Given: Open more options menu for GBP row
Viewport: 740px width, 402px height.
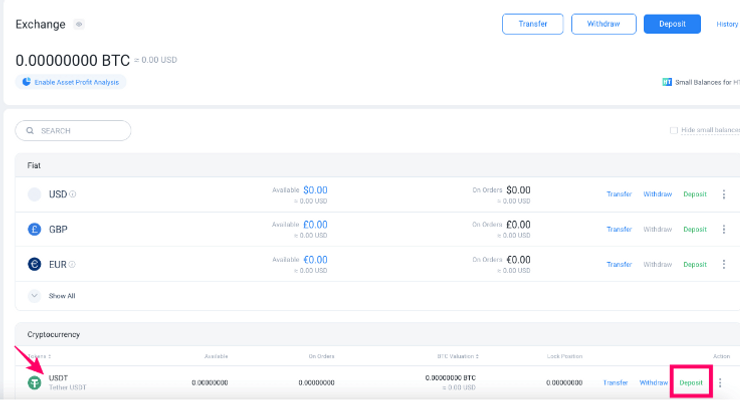Looking at the screenshot, I should pyautogui.click(x=723, y=229).
